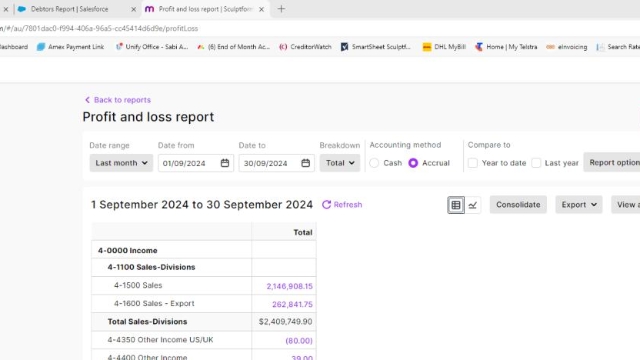Open a new browser tab
The width and height of the screenshot is (640, 360).
[281, 9]
